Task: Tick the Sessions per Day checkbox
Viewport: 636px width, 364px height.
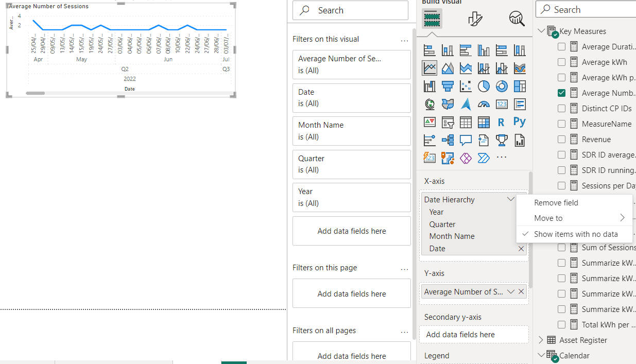Action: click(561, 186)
